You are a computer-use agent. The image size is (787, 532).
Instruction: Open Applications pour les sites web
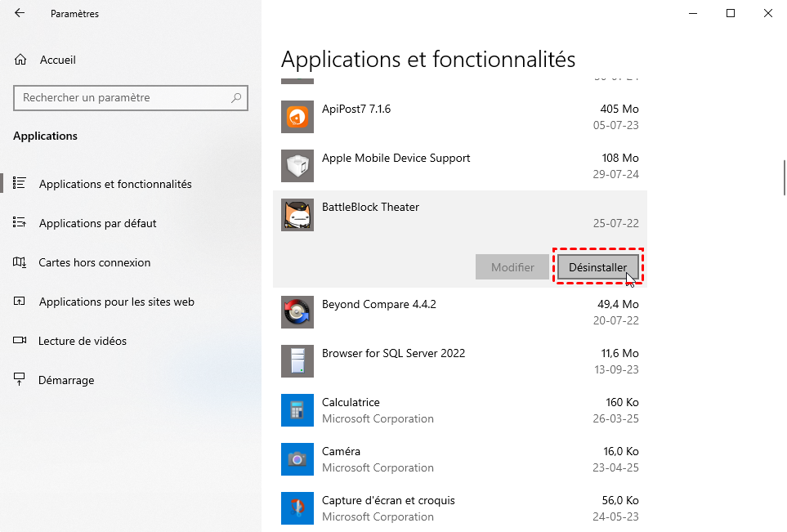[116, 302]
